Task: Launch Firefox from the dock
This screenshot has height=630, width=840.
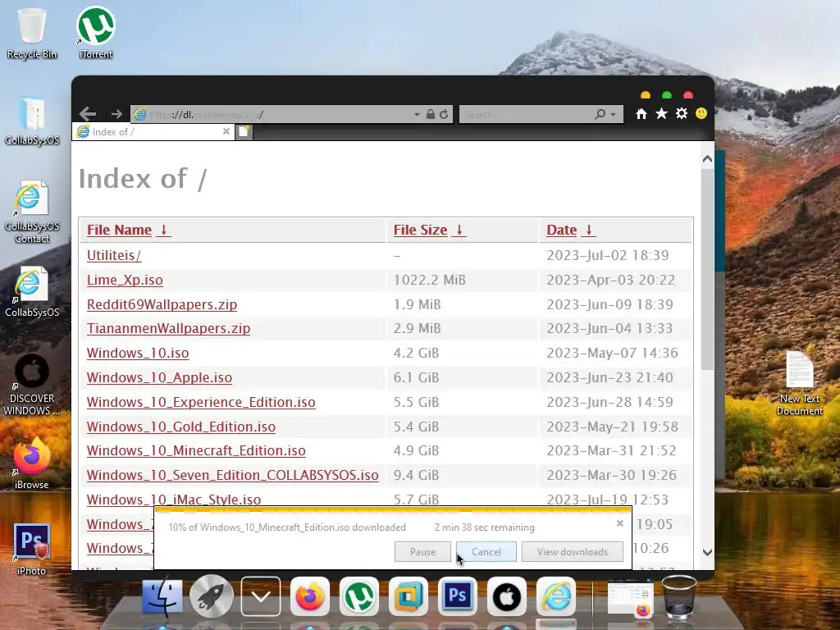Action: pyautogui.click(x=309, y=596)
